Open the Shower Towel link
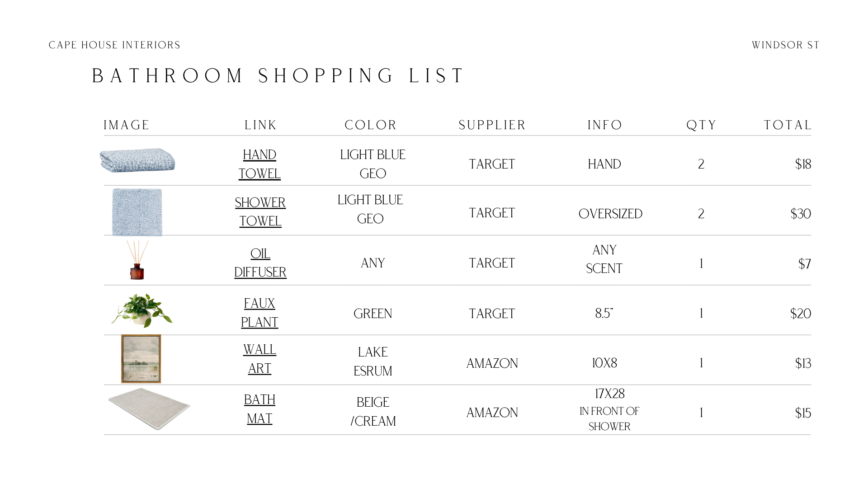Image resolution: width=868 pixels, height=488 pixels. click(x=260, y=211)
